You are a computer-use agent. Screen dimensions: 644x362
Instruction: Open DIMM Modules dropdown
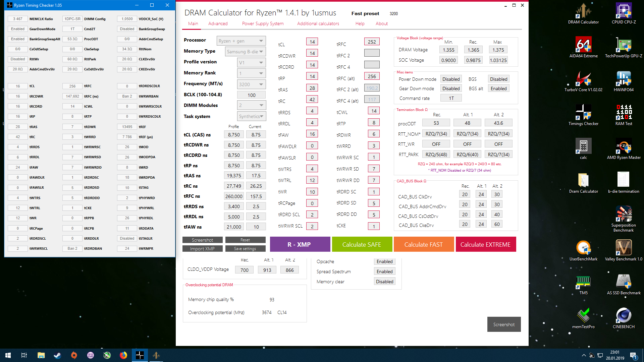tap(251, 105)
